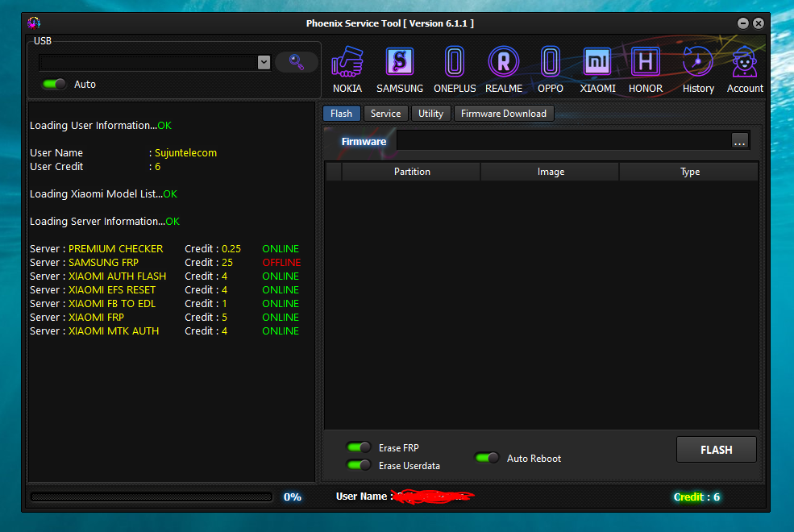
Task: Turn off Erase Userdata switch
Action: pos(359,465)
